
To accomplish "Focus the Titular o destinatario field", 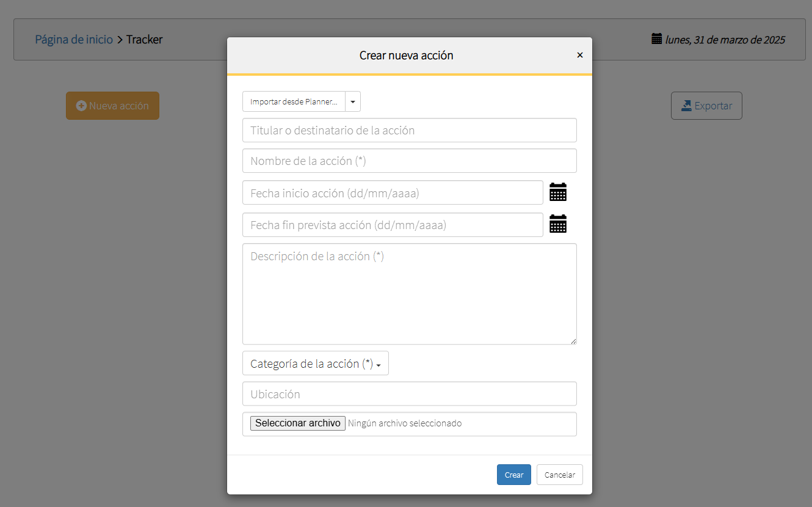I will pos(409,130).
